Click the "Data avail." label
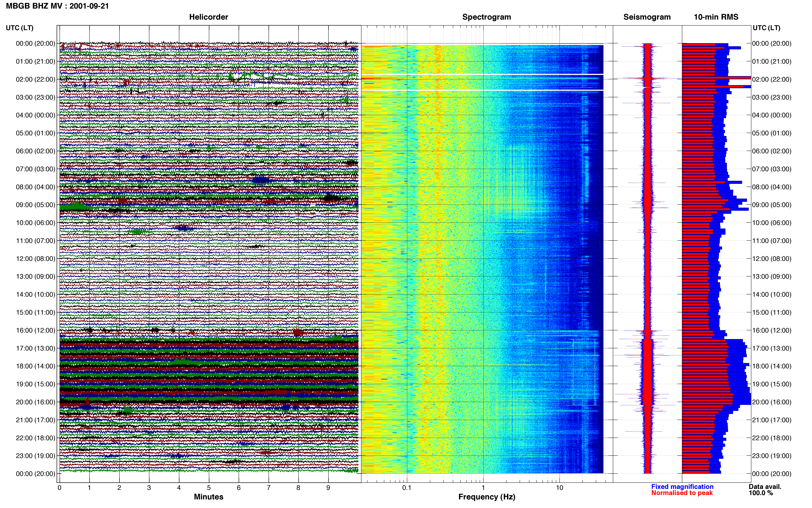 click(x=765, y=486)
